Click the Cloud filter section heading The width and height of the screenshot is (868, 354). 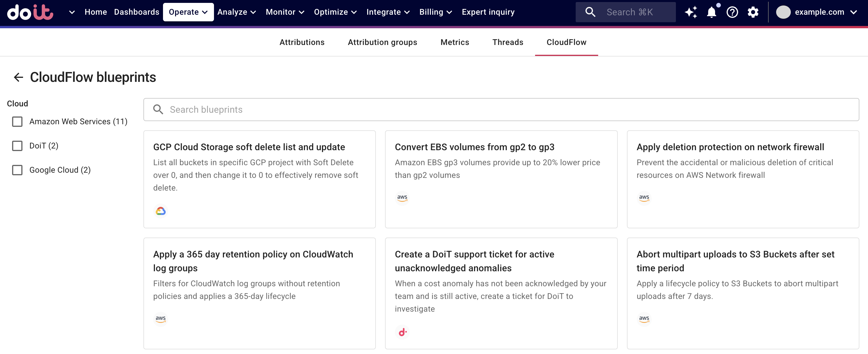coord(18,103)
